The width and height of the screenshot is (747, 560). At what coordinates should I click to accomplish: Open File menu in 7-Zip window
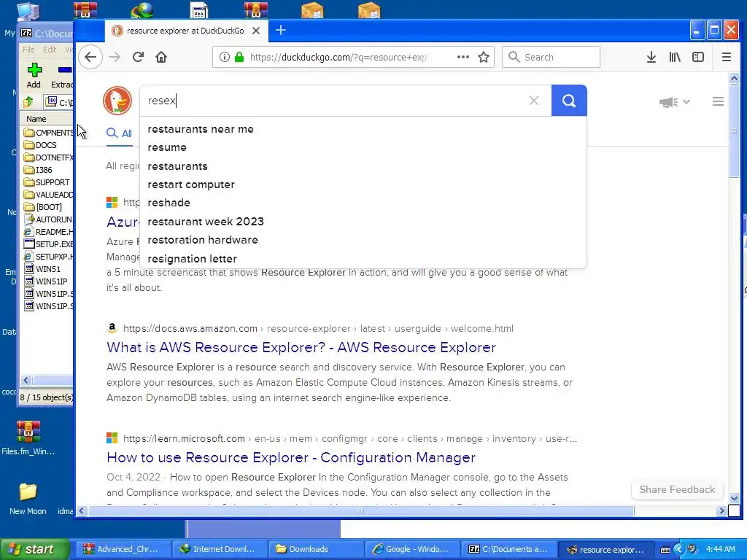[28, 50]
